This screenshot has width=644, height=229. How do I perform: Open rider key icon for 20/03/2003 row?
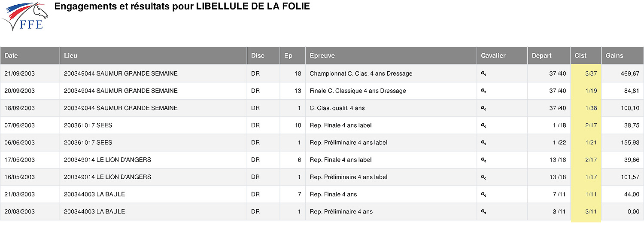[483, 211]
